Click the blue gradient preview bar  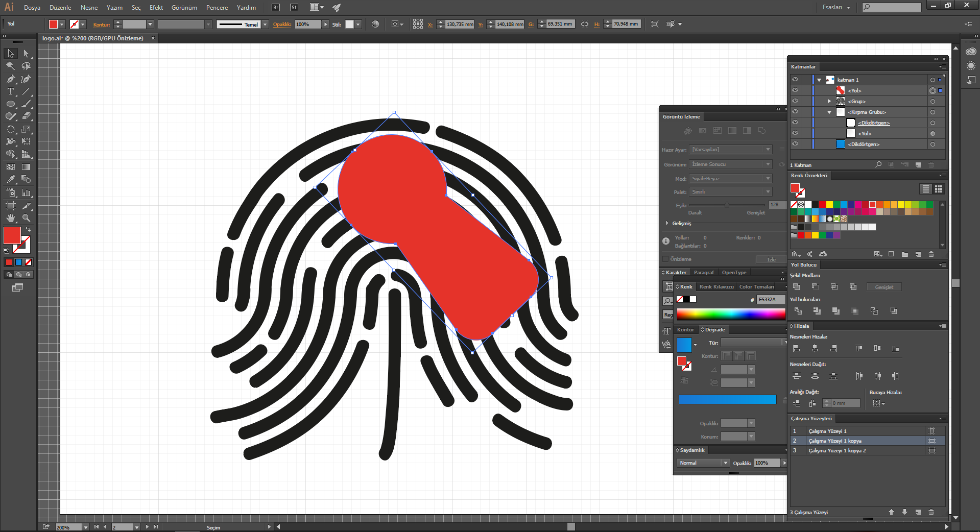pos(728,400)
